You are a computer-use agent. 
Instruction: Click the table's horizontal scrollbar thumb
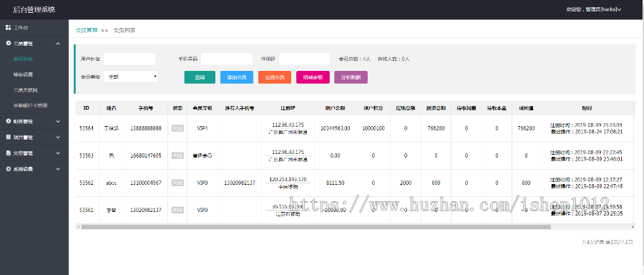tap(316, 227)
